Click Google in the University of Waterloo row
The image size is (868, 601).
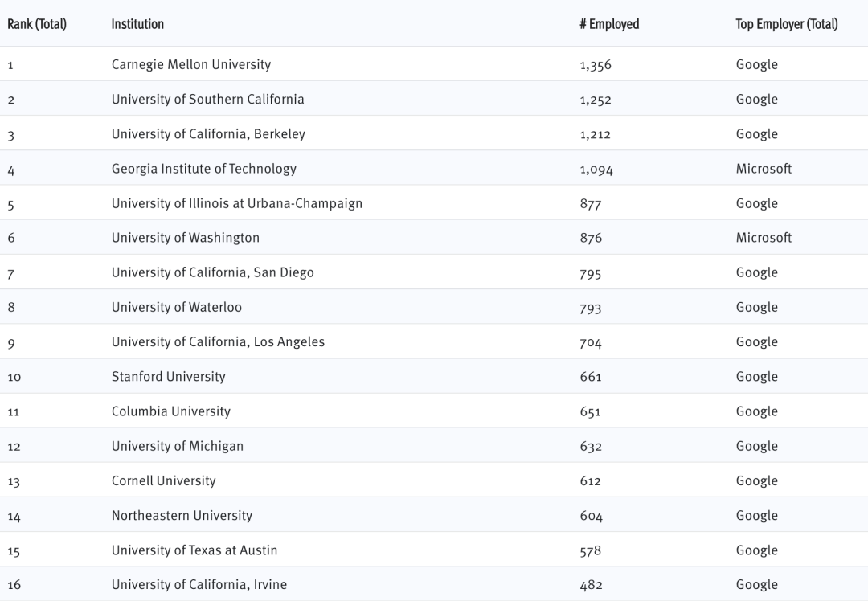(x=757, y=308)
